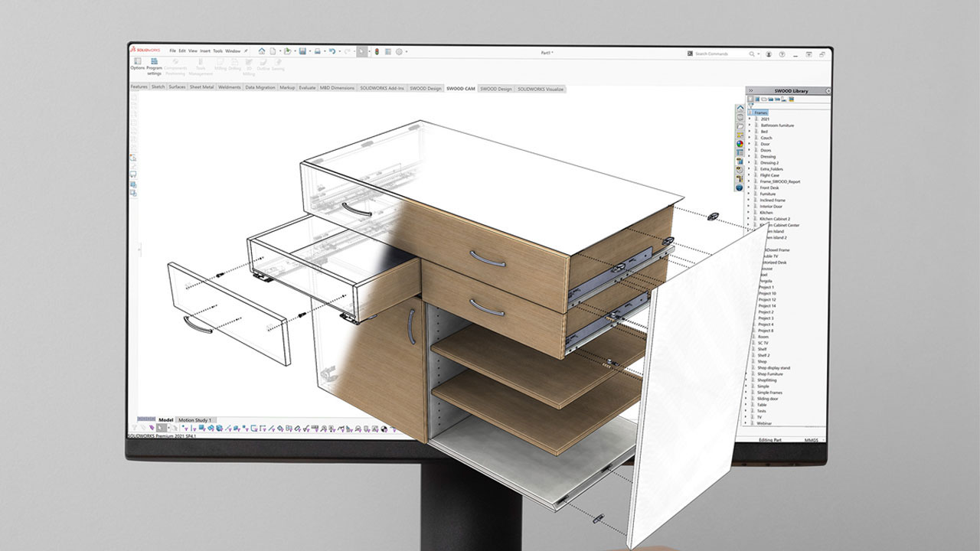This screenshot has height=551, width=980.
Task: Select the Webinar library item
Action: click(x=764, y=423)
